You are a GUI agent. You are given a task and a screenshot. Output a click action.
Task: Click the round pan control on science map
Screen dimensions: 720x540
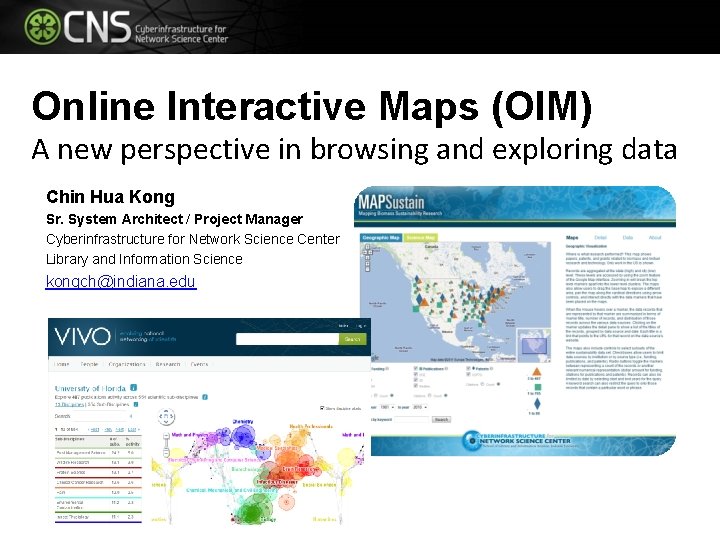click(166, 416)
